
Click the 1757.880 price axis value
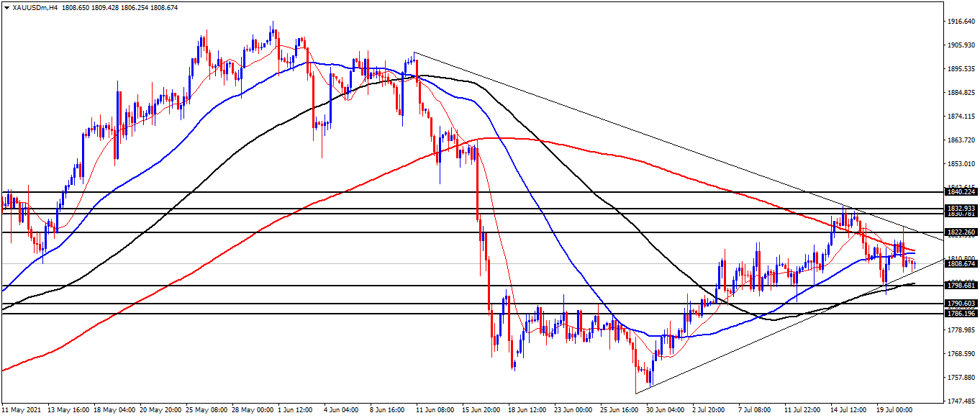962,378
